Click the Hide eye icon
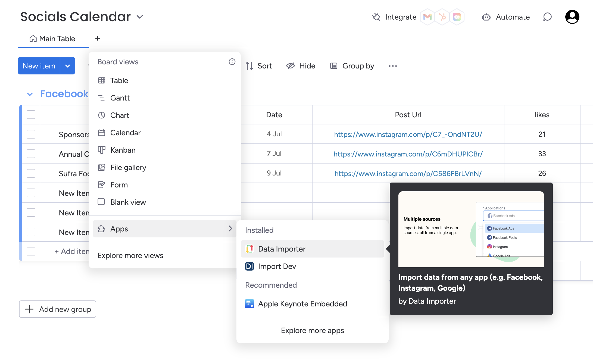The height and width of the screenshot is (364, 593). 291,66
